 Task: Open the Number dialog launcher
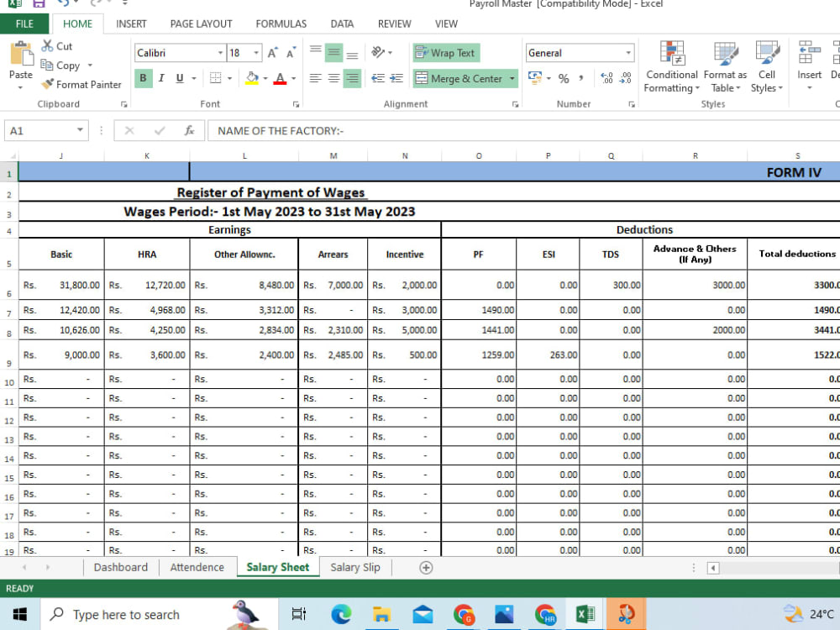coord(632,104)
